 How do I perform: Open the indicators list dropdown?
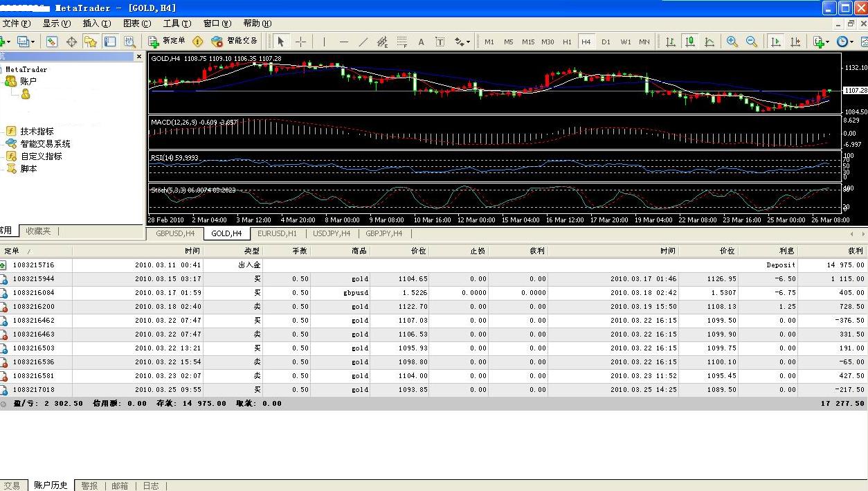pyautogui.click(x=821, y=42)
